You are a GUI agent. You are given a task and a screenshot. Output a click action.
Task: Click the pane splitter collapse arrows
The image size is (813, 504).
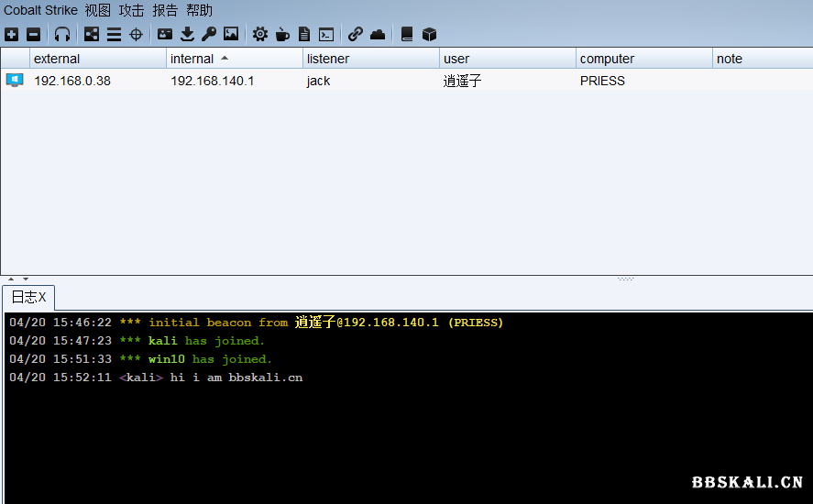[18, 279]
